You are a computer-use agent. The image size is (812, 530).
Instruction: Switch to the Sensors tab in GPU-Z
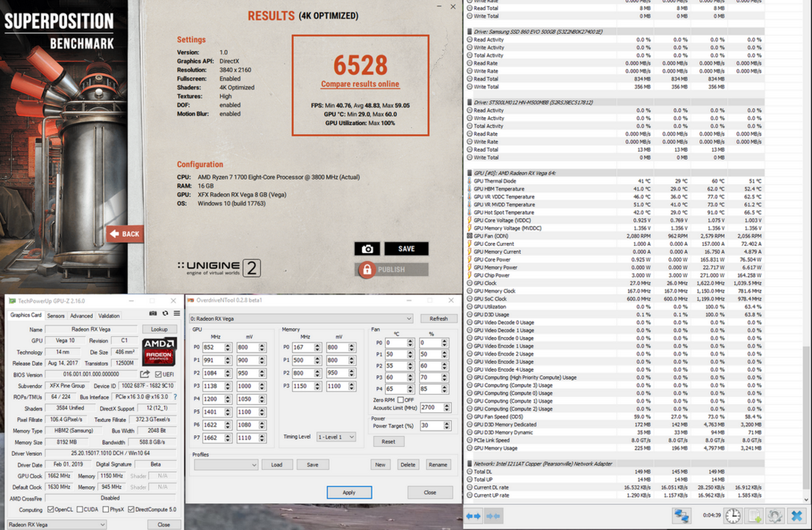(x=55, y=316)
